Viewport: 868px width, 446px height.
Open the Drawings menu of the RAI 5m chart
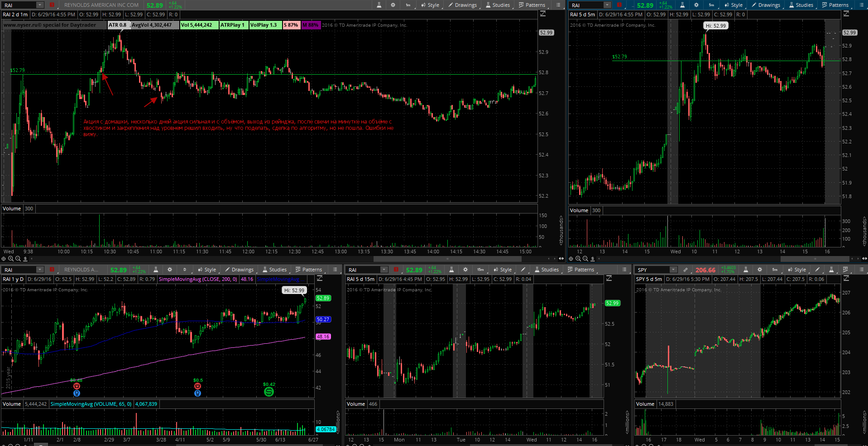click(x=766, y=5)
